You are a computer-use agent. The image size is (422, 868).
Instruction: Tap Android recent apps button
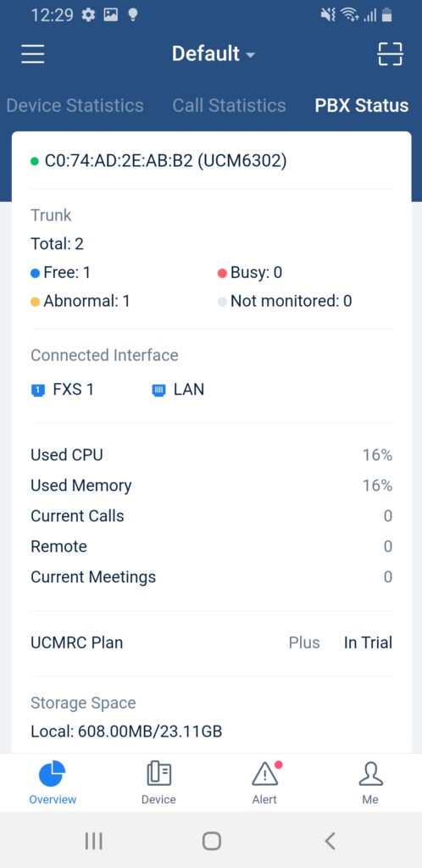point(93,841)
